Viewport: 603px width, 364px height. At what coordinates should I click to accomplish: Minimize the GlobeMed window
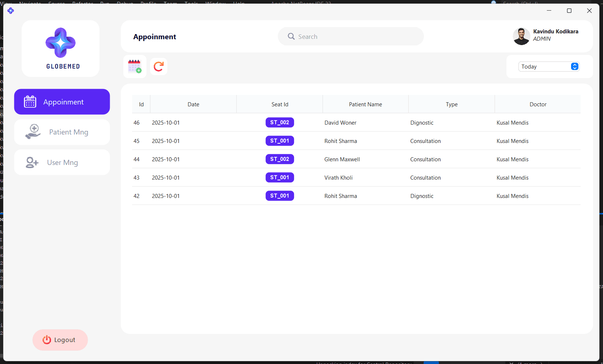[549, 11]
